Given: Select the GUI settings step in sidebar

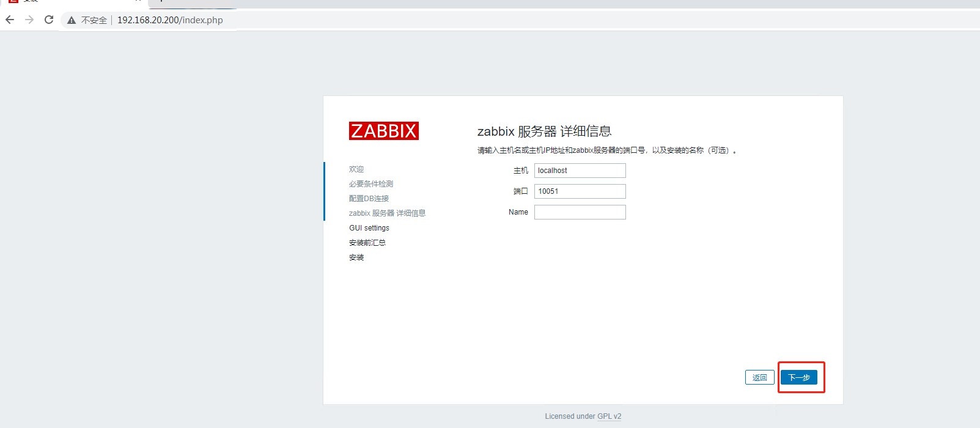Looking at the screenshot, I should pyautogui.click(x=369, y=228).
